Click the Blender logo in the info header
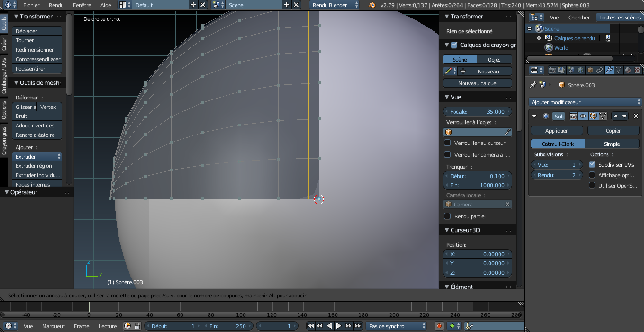 click(372, 5)
